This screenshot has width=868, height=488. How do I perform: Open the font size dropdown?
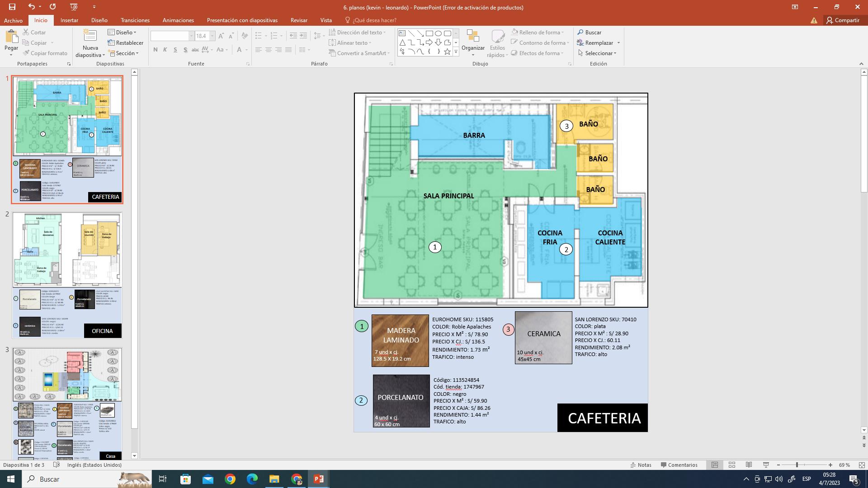[212, 36]
